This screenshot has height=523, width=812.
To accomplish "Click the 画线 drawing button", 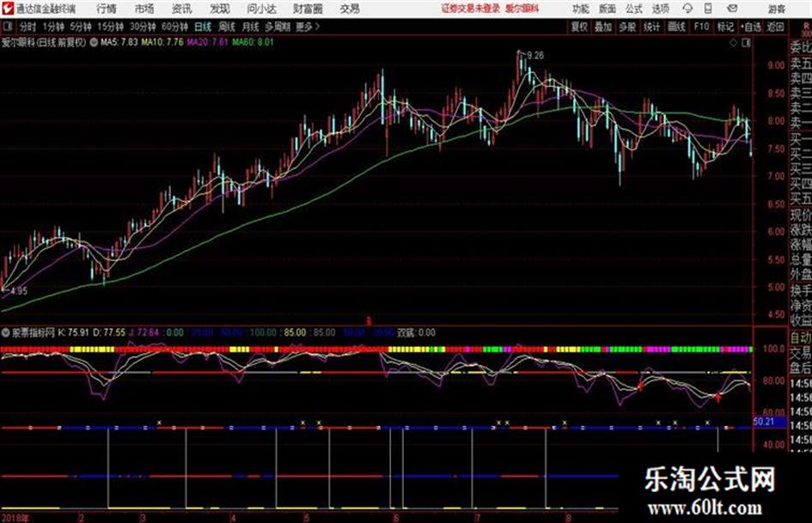I will [676, 27].
